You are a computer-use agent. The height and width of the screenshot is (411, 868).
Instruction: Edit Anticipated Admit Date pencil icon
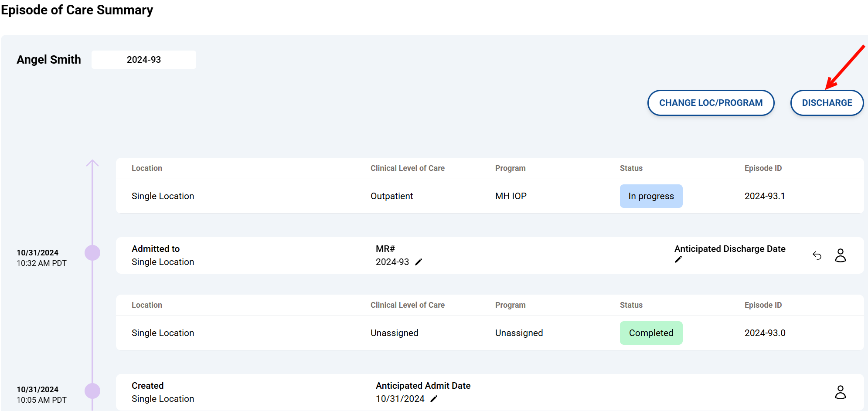pos(434,399)
